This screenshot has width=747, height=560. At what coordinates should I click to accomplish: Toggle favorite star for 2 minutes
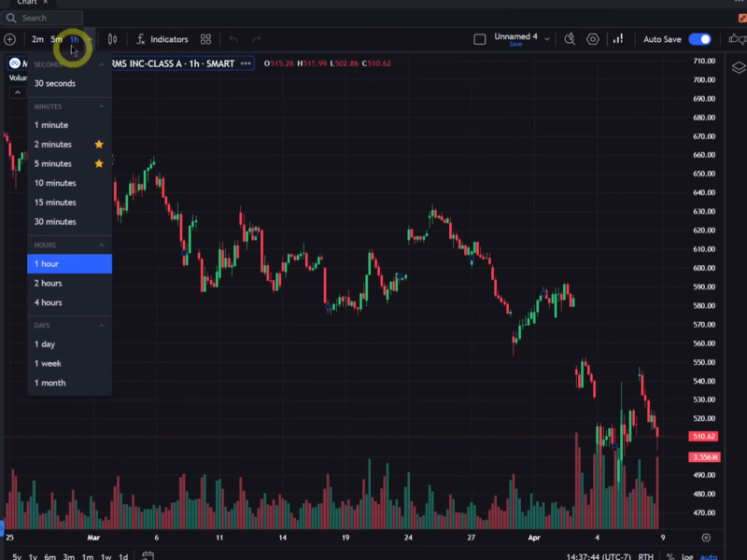[x=99, y=145]
